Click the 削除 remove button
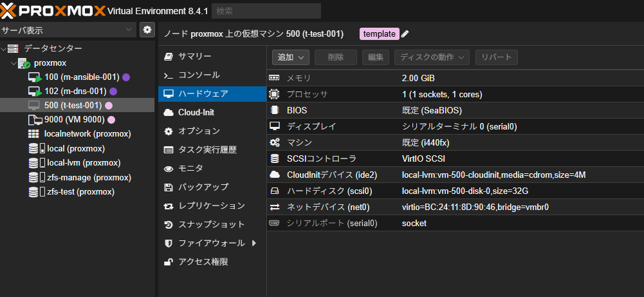Image resolution: width=644 pixels, height=297 pixels. click(336, 57)
